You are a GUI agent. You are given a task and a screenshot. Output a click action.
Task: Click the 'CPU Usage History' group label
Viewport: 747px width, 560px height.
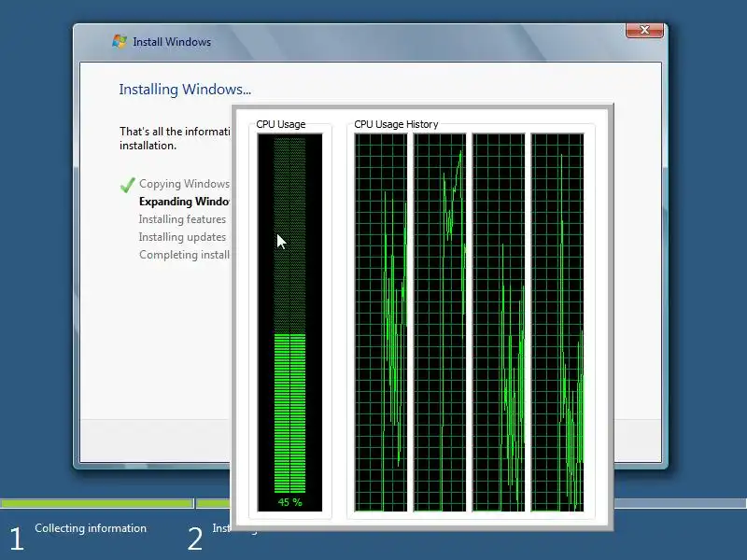[396, 124]
